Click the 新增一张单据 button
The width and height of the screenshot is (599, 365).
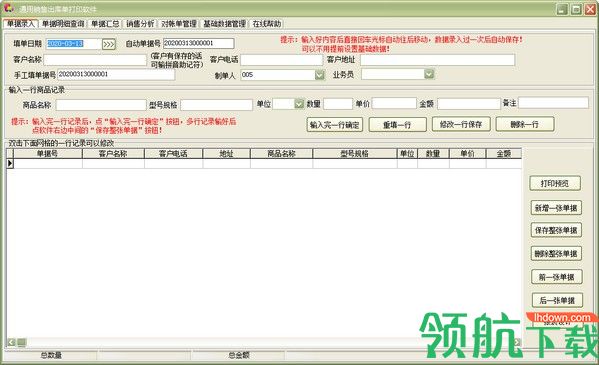pos(556,208)
